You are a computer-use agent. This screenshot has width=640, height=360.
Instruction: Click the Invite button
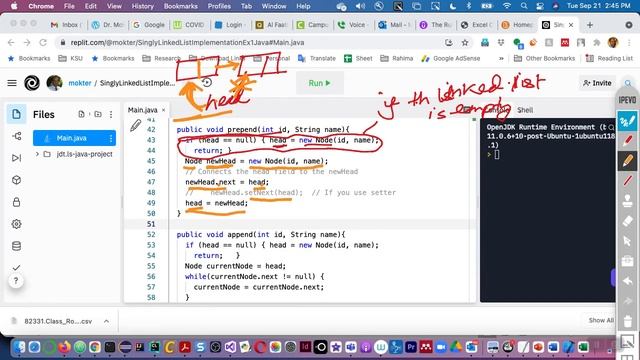597,83
